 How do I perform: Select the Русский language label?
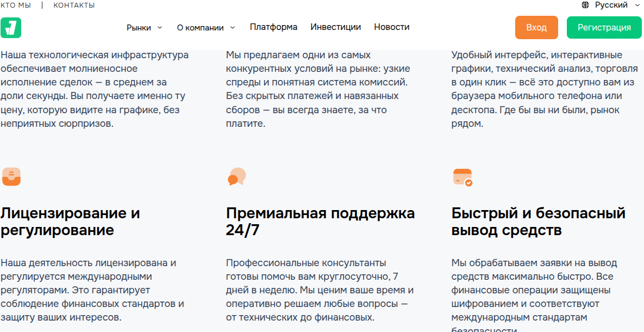(611, 5)
